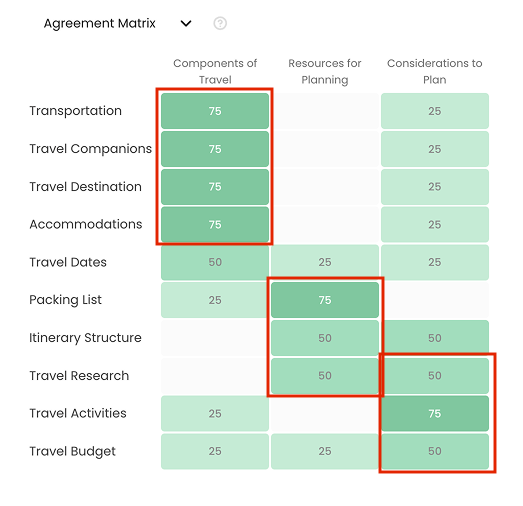523x506 pixels.
Task: Select the Itinerary Structure row label
Action: pos(85,338)
